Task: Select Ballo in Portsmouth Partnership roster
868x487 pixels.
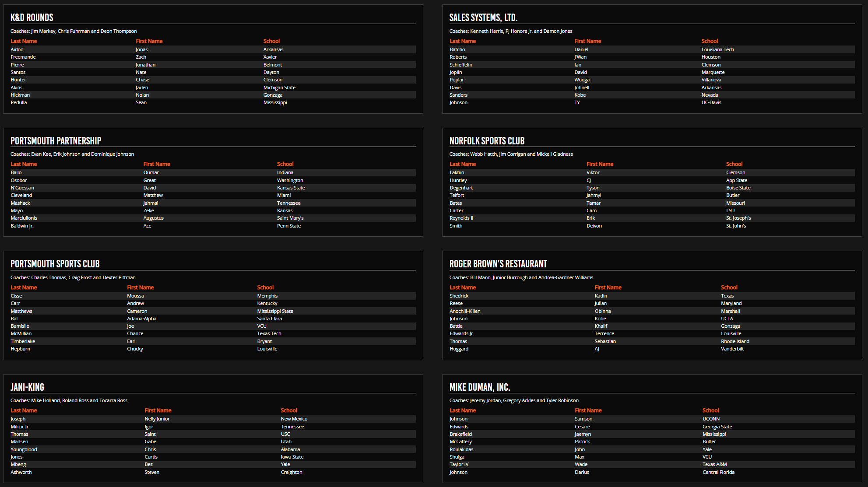Action: click(x=16, y=172)
